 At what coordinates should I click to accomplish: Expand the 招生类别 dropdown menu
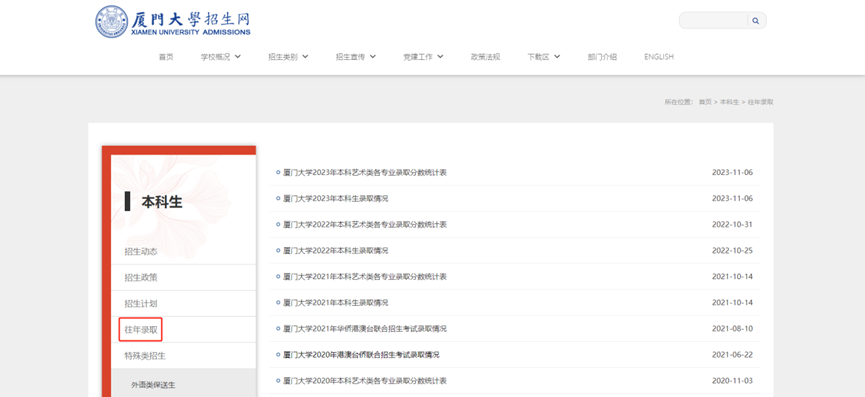tap(288, 57)
